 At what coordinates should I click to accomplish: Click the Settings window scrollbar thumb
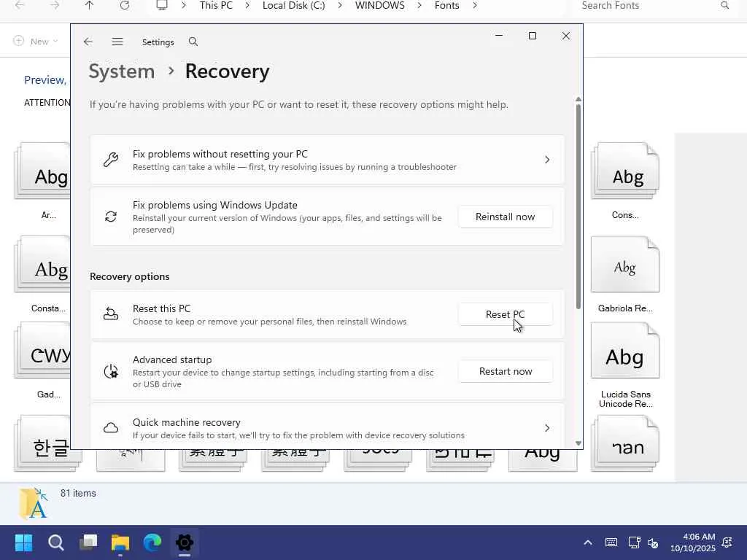pyautogui.click(x=578, y=206)
